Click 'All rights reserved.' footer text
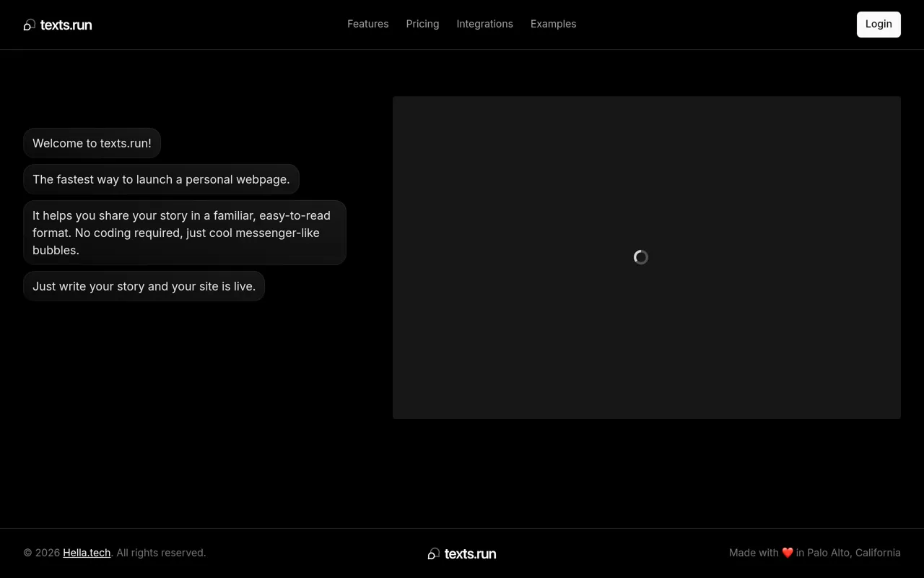924x578 pixels. pyautogui.click(x=161, y=553)
